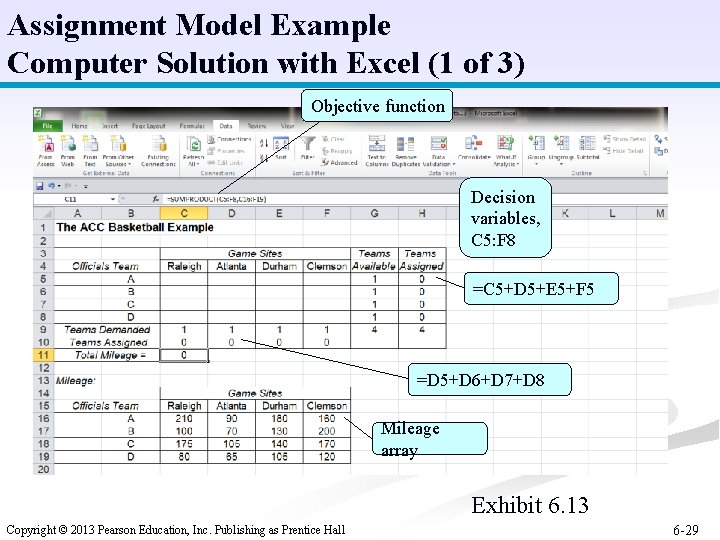Click mileage cell with value 175

184,444
